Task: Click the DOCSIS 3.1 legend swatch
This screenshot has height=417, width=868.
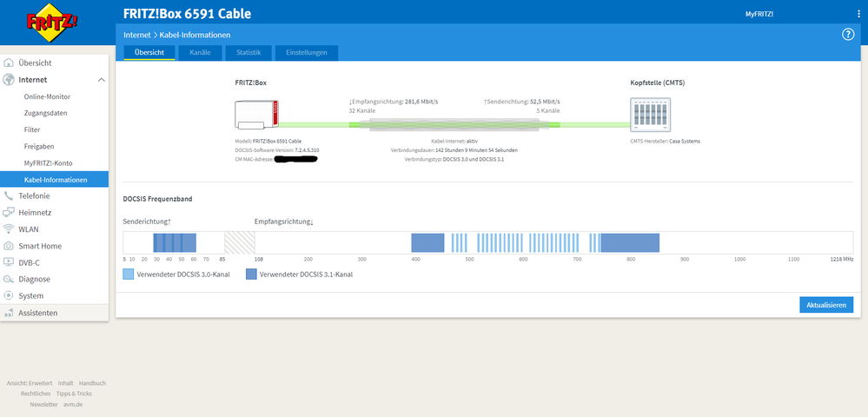Action: pyautogui.click(x=251, y=275)
